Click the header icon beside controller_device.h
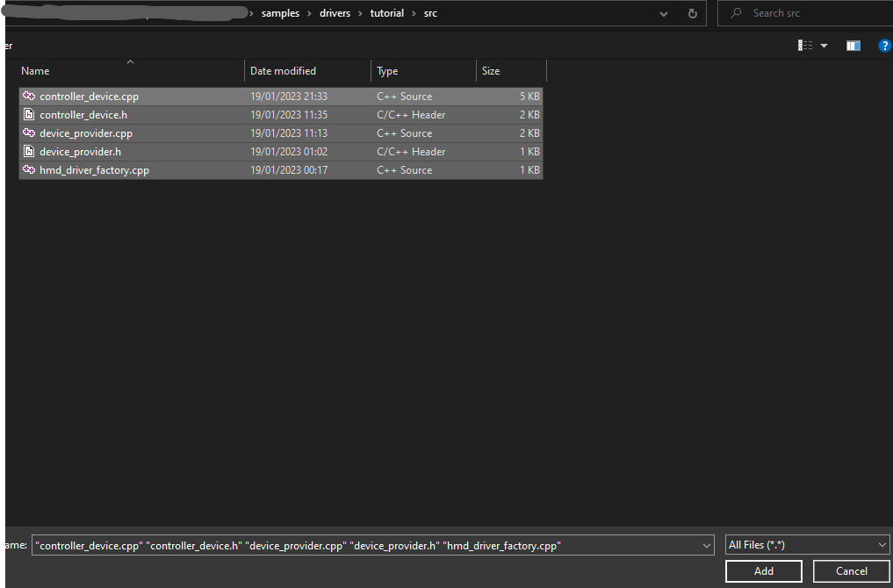The height and width of the screenshot is (588, 893). tap(29, 114)
